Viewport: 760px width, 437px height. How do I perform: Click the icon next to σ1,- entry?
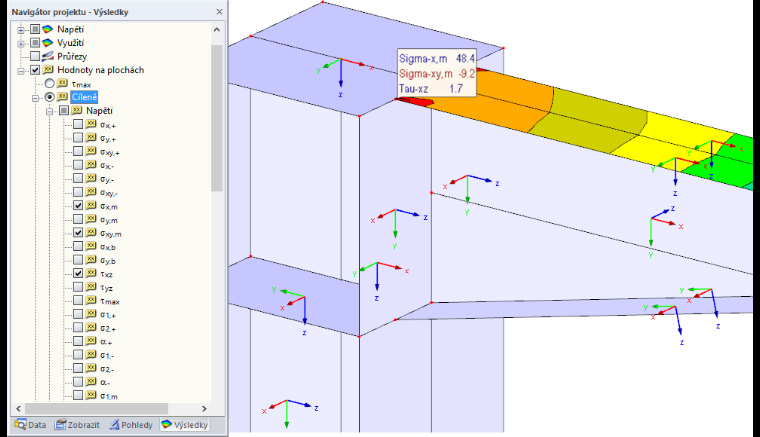(x=91, y=355)
